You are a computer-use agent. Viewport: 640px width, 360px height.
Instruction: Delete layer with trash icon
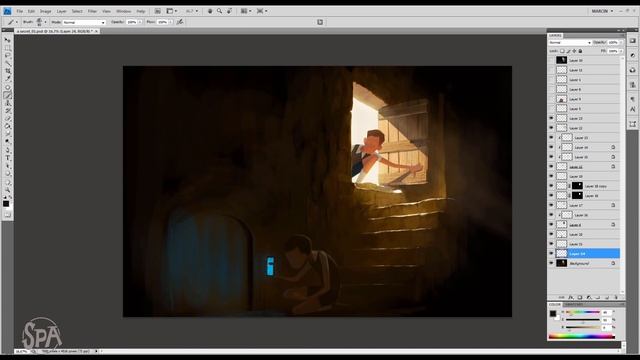pyautogui.click(x=616, y=298)
